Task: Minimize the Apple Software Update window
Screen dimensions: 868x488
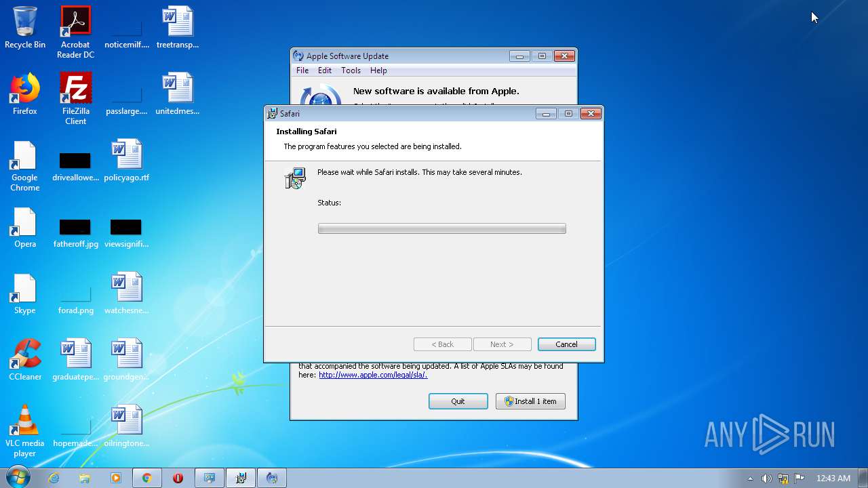Action: tap(519, 56)
